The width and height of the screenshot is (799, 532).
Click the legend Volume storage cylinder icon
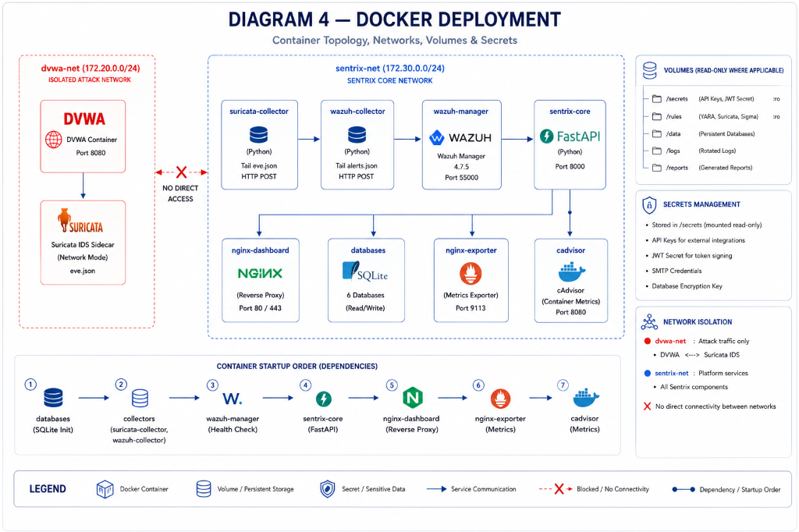click(x=204, y=488)
